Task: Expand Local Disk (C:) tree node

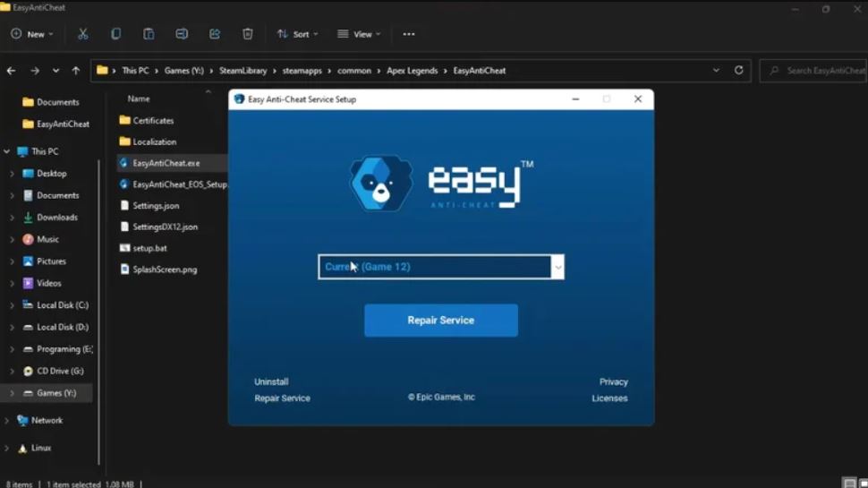Action: pyautogui.click(x=13, y=305)
